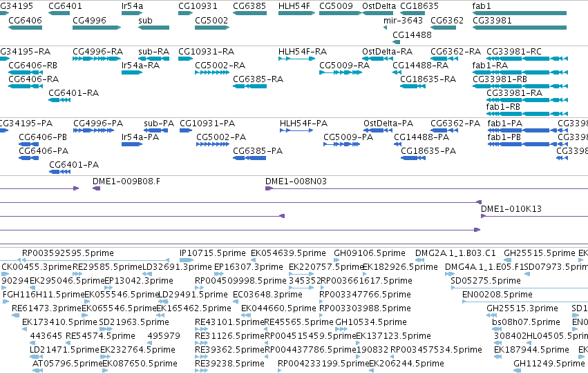Select the CG5009-PA protein label
Image resolution: width=588 pixels, height=374 pixels.
[x=348, y=137]
